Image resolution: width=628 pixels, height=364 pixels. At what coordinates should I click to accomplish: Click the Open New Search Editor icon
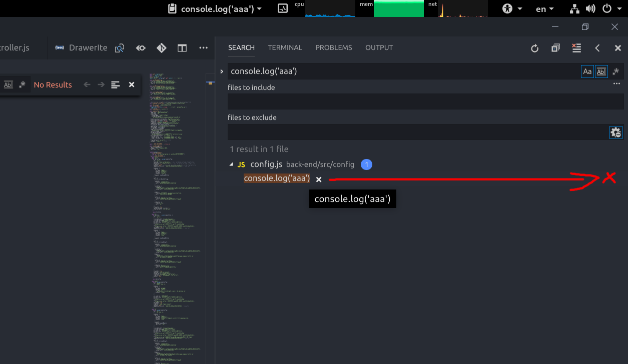(x=555, y=48)
